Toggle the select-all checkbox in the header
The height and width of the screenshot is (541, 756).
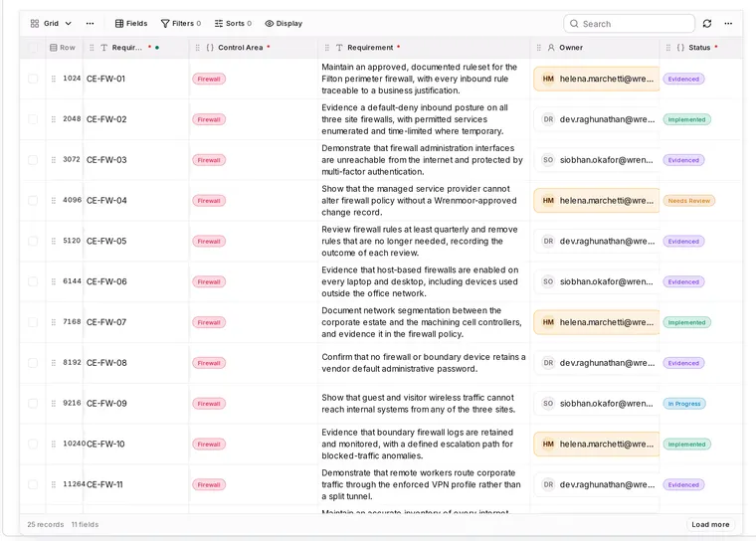click(x=33, y=48)
